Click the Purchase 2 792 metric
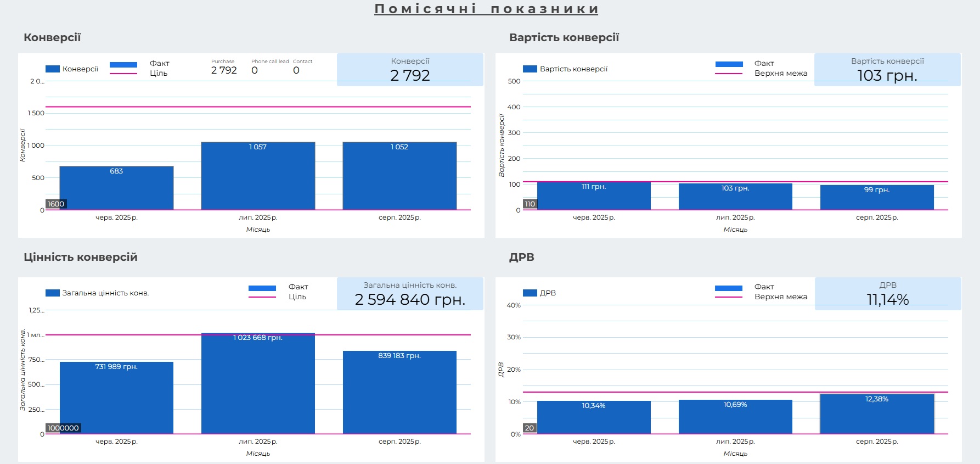 coord(224,68)
